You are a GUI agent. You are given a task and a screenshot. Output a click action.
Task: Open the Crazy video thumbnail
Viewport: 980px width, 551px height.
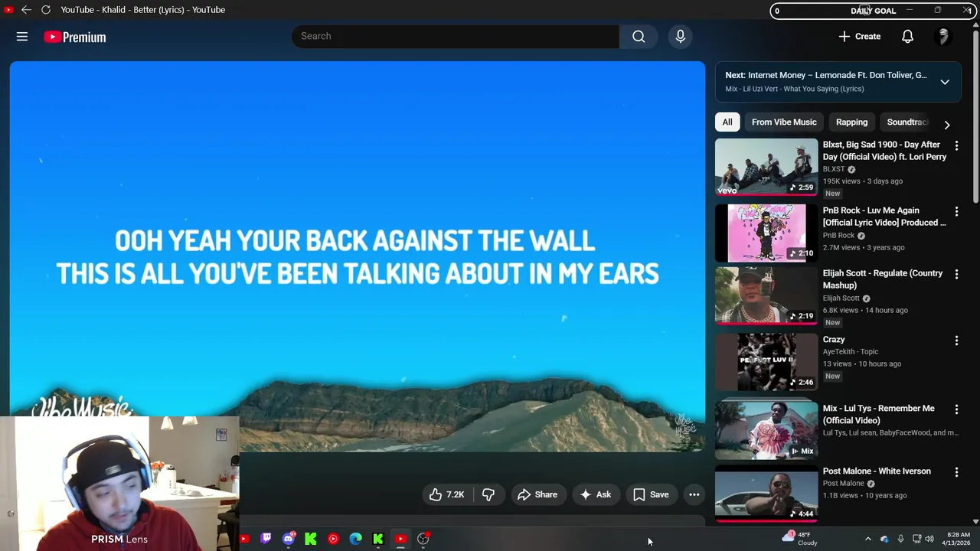point(766,362)
